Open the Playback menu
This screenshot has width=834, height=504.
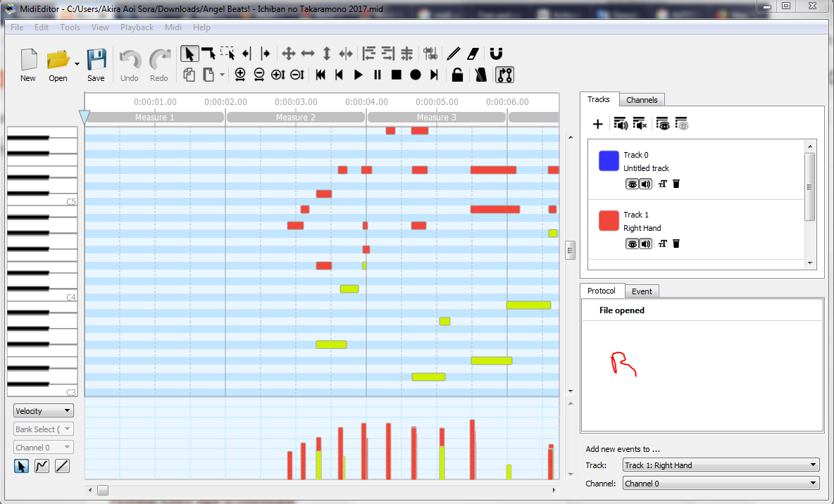click(x=136, y=27)
